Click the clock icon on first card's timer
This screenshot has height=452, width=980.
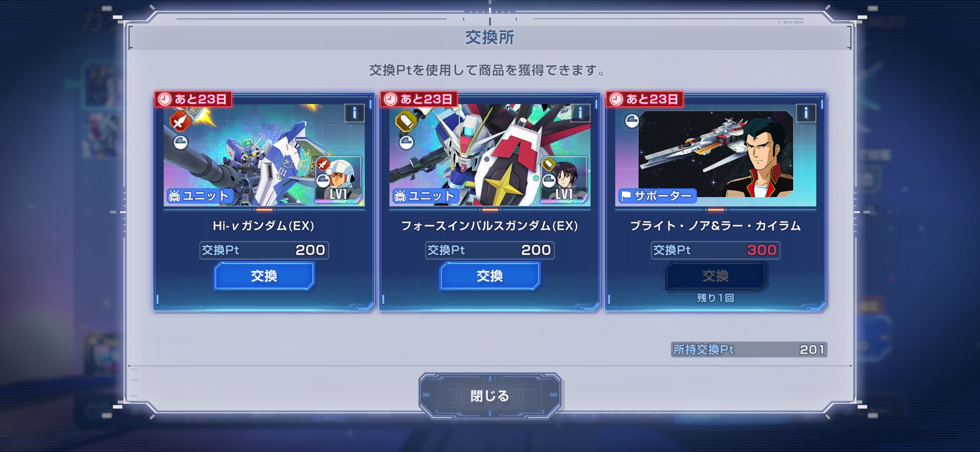pos(165,99)
